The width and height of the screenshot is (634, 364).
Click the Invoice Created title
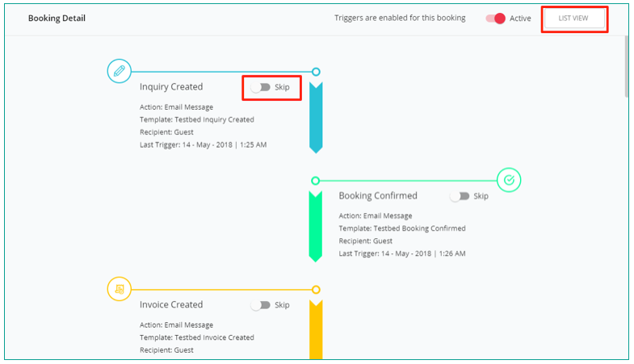(x=171, y=304)
